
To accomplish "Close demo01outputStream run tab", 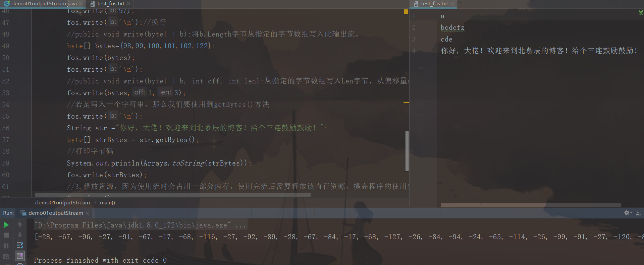I will (87, 213).
